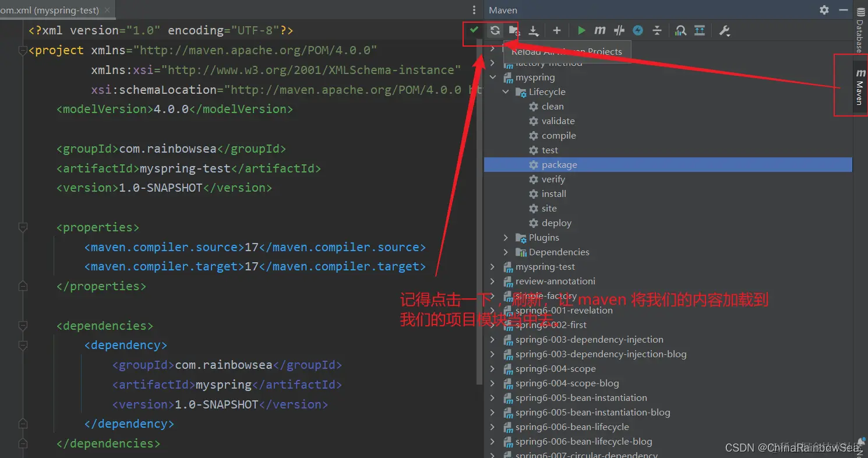The image size is (868, 458).
Task: Run Maven build with green play icon
Action: (581, 30)
